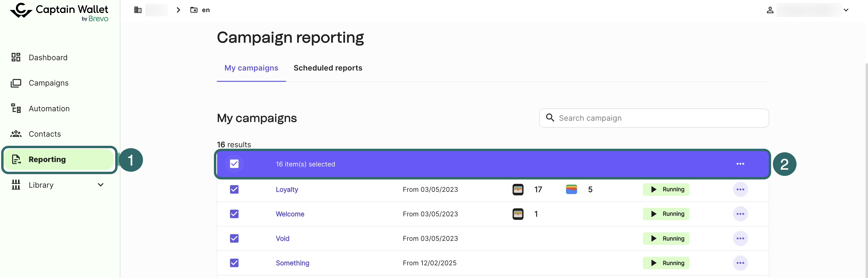Screen dimensions: 868x278
Task: Select the Reporting sidebar icon
Action: [16, 159]
